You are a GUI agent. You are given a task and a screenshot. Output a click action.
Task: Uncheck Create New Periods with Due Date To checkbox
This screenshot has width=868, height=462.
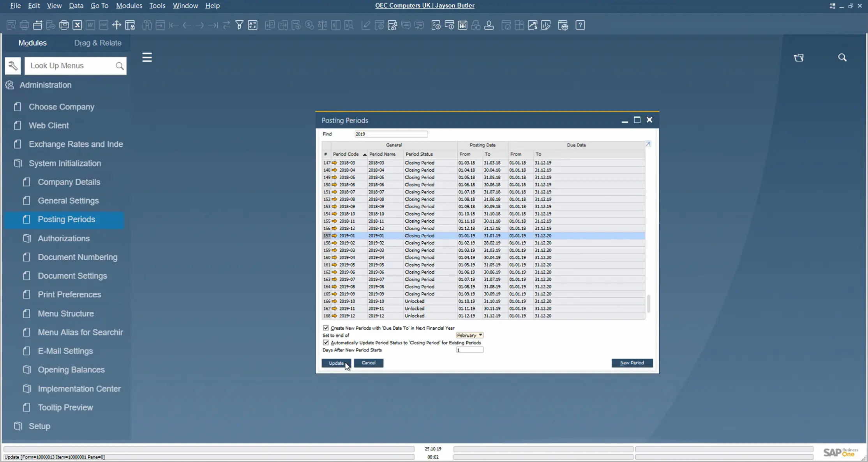(x=326, y=328)
